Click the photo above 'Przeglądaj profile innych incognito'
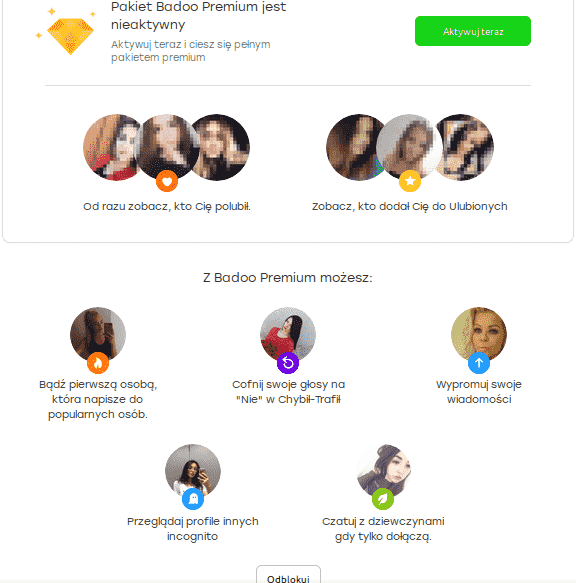 pyautogui.click(x=193, y=471)
